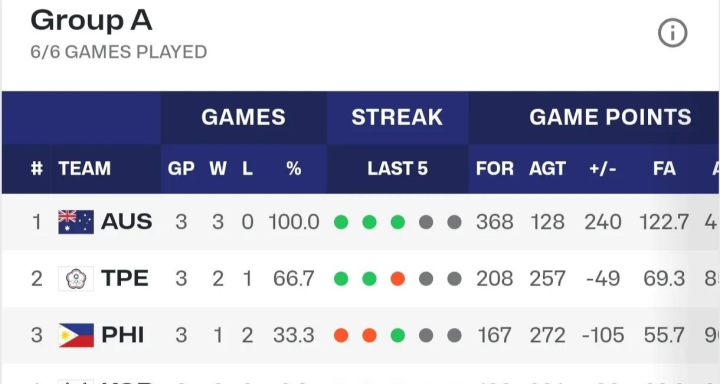Sort by the +/- column header

602,169
